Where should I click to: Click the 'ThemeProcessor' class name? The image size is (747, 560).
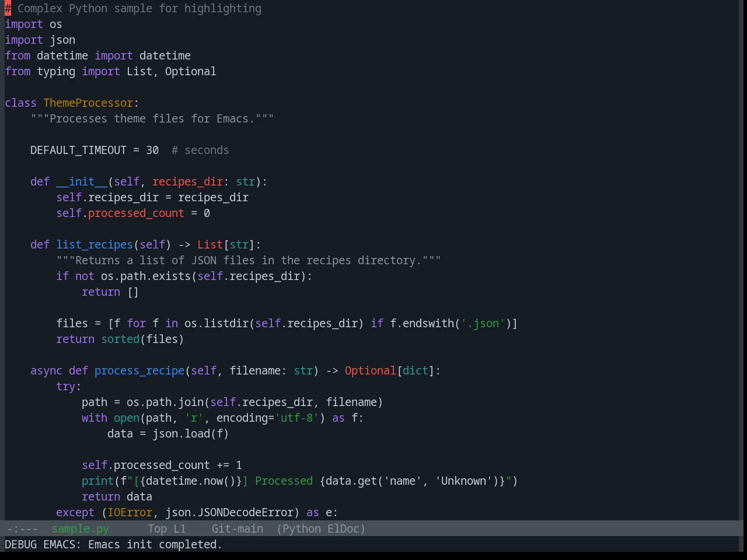(x=88, y=103)
